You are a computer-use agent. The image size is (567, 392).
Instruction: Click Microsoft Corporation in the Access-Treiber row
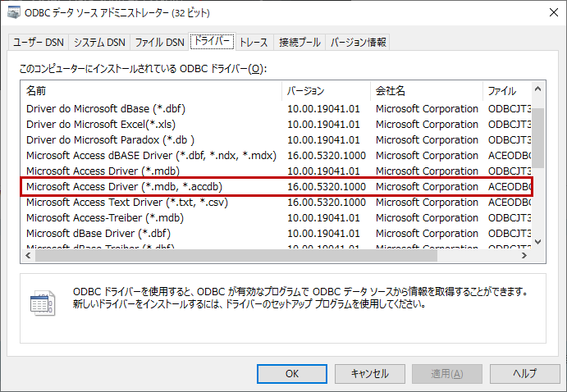(427, 218)
